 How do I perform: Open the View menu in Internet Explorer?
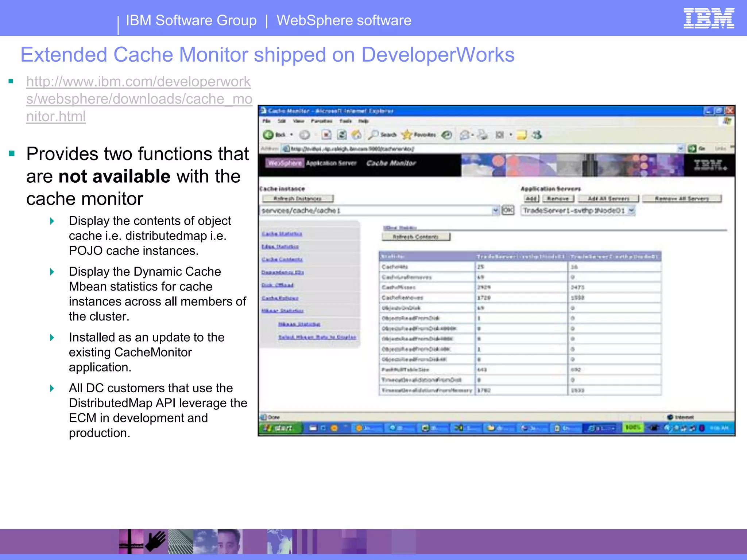click(x=298, y=121)
